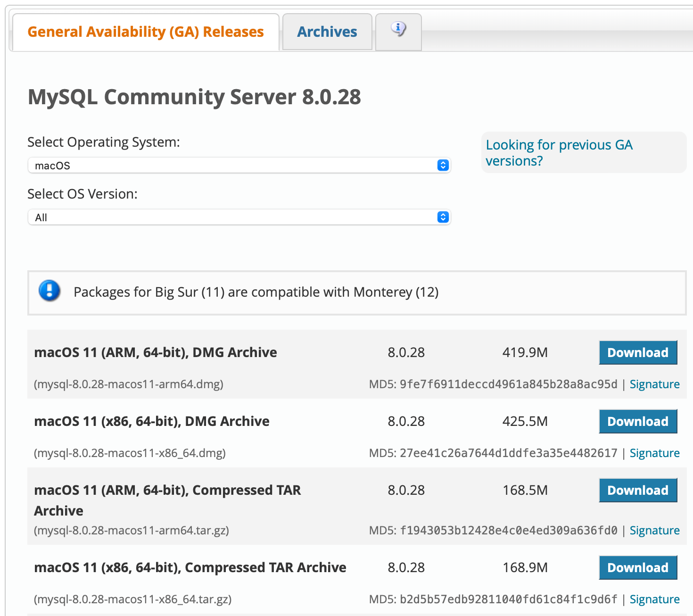This screenshot has height=616, width=693.
Task: Download macOS 11 ARM DMG Archive
Action: pos(638,352)
